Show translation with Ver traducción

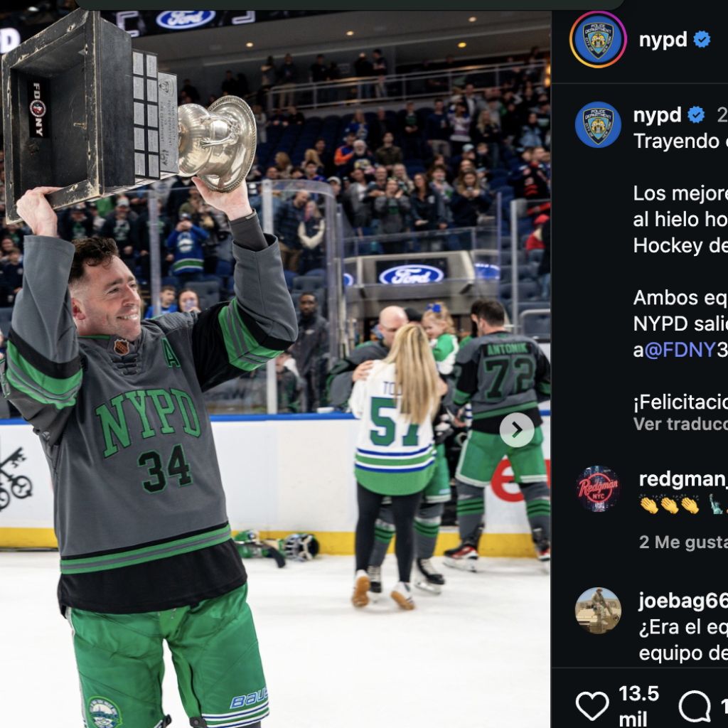coord(680,424)
